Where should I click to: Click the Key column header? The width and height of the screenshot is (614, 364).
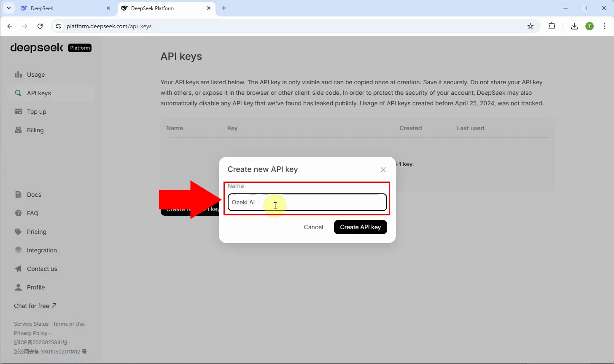232,128
